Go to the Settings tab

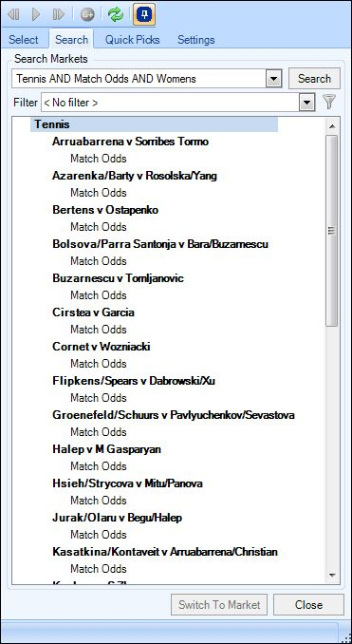pos(196,40)
